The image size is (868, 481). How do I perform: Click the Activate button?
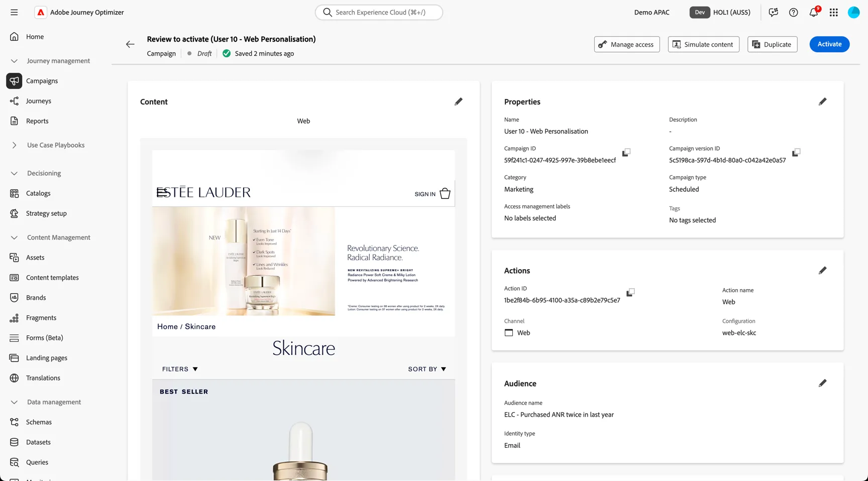(829, 44)
